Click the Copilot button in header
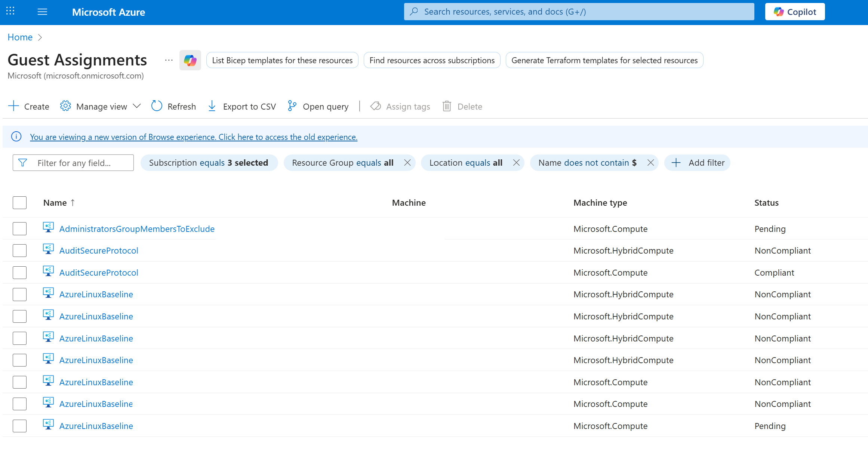The width and height of the screenshot is (868, 469). pos(795,12)
